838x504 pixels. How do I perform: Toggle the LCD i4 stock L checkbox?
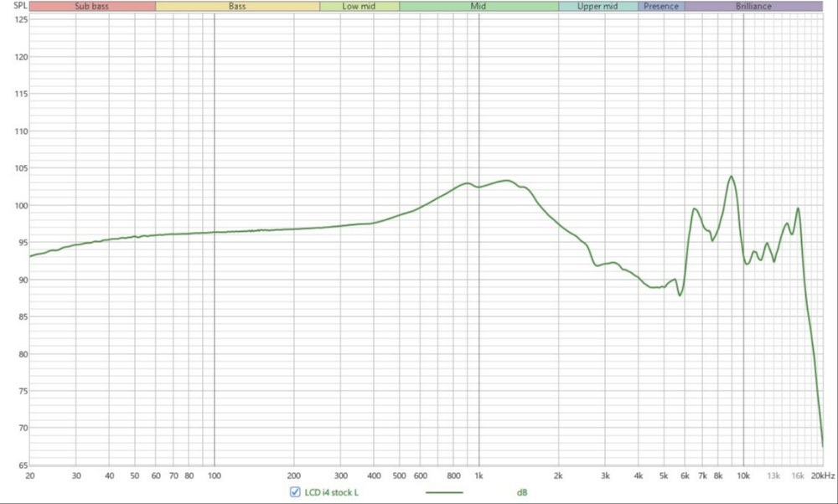tap(295, 492)
